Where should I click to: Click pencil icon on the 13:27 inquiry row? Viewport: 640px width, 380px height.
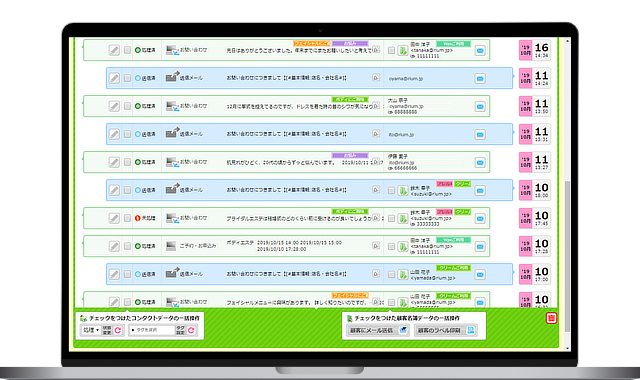[x=114, y=162]
